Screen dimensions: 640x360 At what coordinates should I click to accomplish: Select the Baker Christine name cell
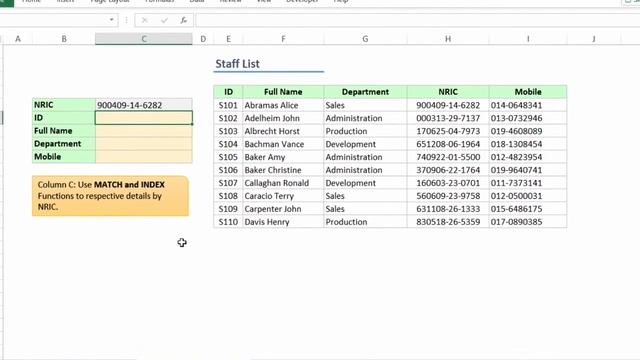[283, 170]
